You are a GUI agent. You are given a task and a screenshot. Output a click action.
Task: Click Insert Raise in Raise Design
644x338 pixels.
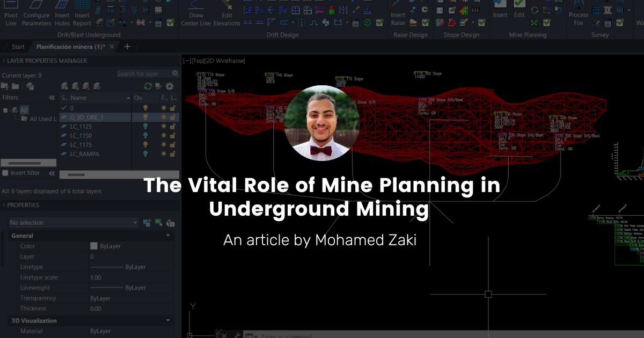398,13
